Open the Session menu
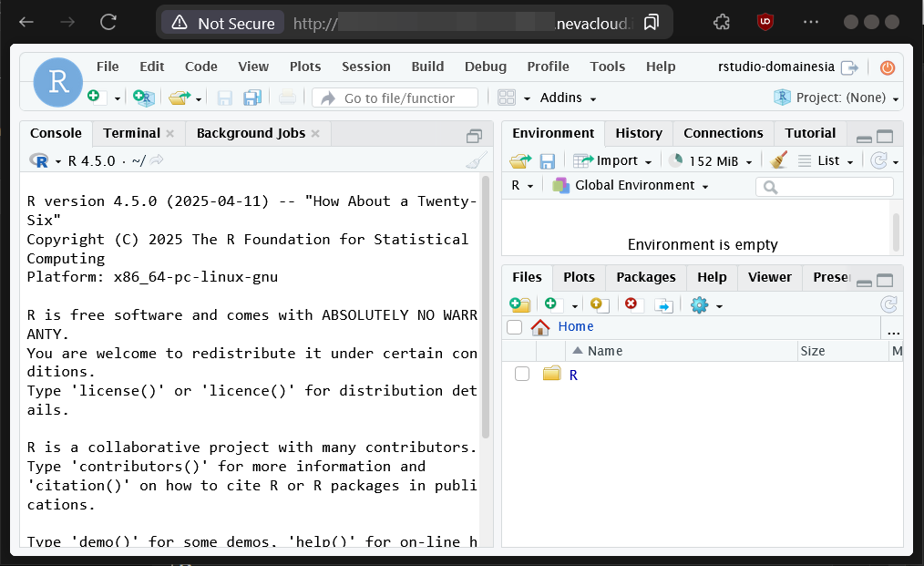 (366, 67)
